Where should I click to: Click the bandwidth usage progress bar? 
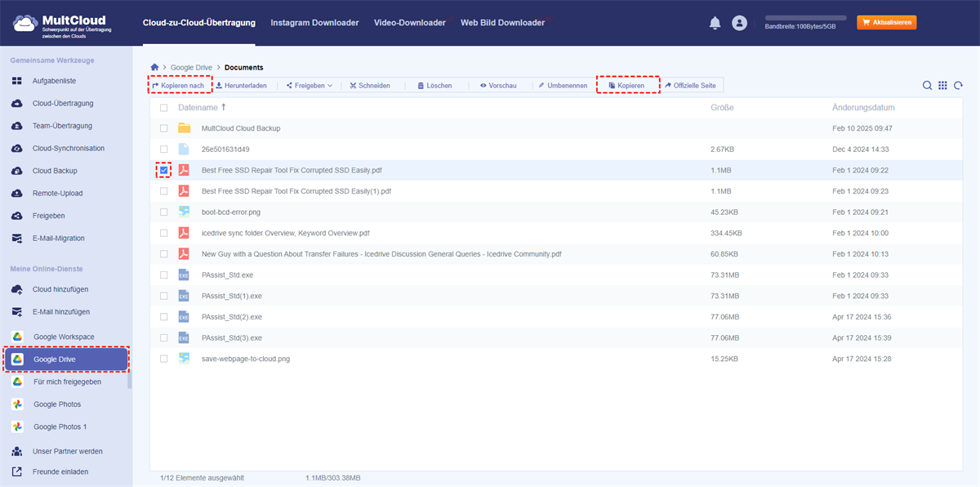[804, 18]
